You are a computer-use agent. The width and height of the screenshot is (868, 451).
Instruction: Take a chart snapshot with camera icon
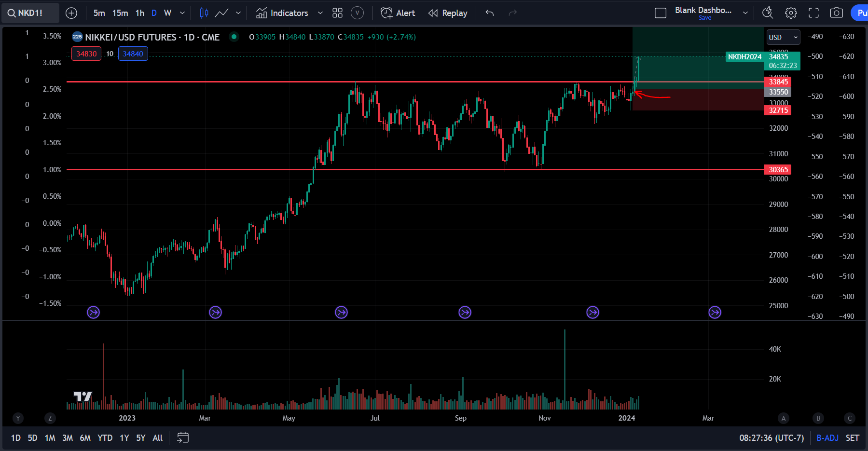click(836, 13)
